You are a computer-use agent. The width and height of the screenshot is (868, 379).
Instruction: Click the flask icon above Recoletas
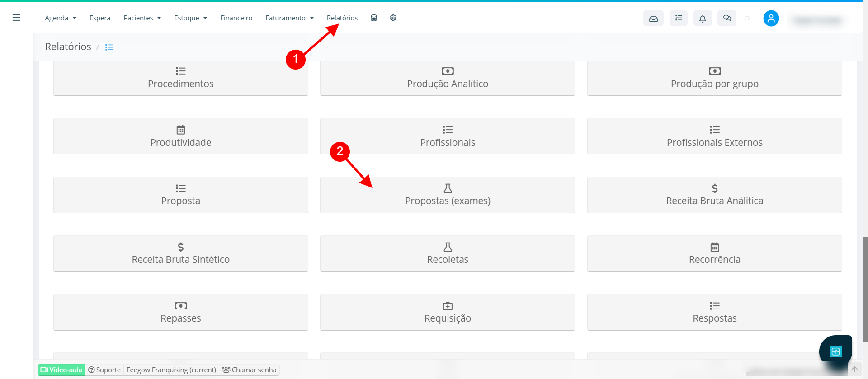pos(448,247)
